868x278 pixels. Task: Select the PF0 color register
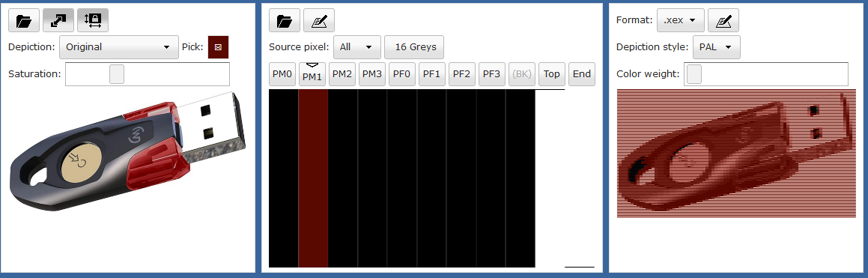click(x=402, y=74)
